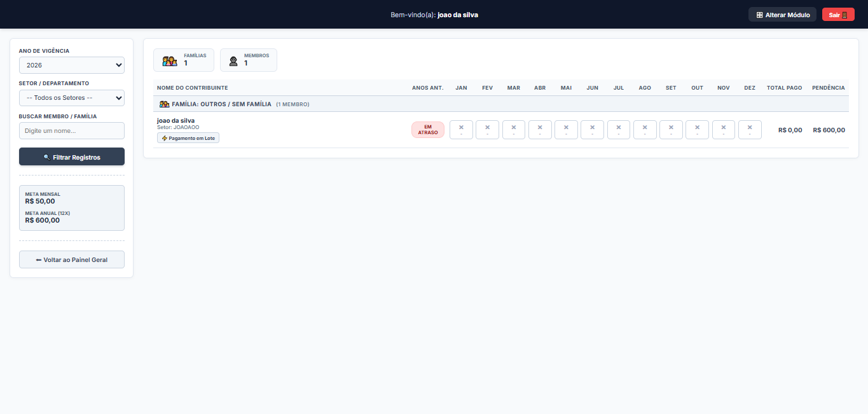Click the Filtrar Registros button
The image size is (868, 414).
click(x=72, y=157)
